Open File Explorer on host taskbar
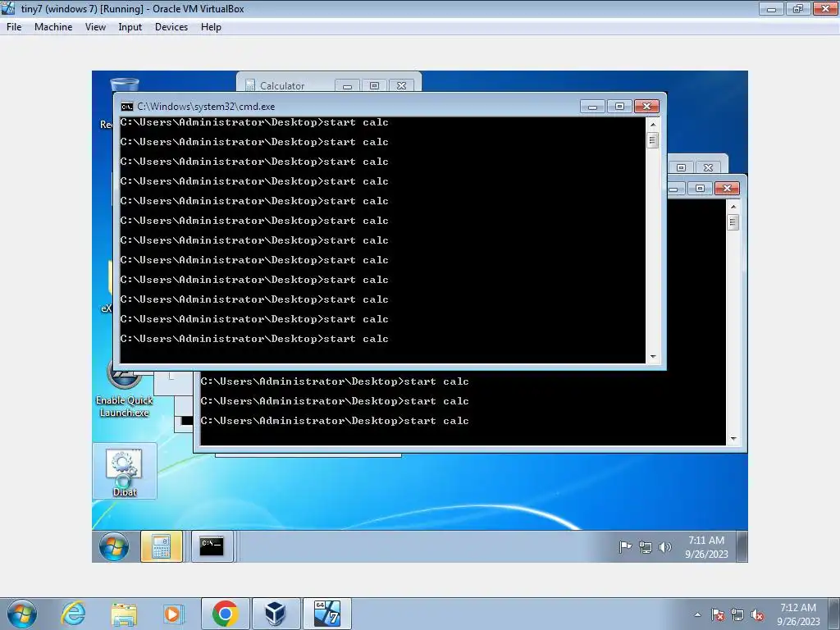The image size is (840, 630). coord(124,614)
